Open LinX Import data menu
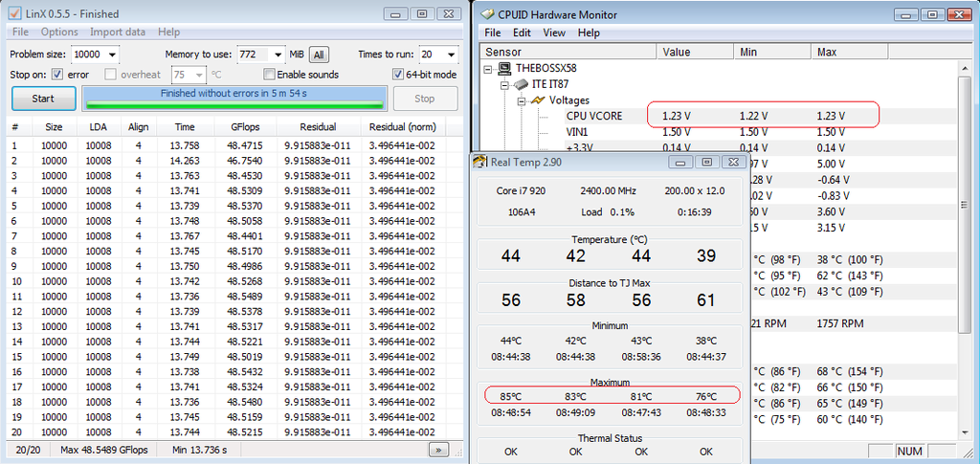This screenshot has height=464, width=980. pyautogui.click(x=118, y=32)
